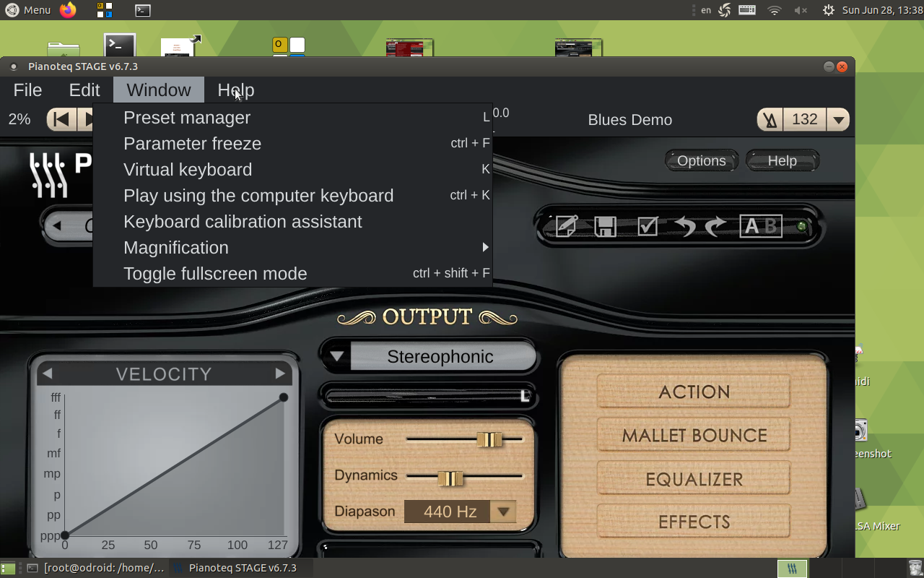Click the edit-note pencil icon
Screen dimensions: 924x578
[x=566, y=226]
